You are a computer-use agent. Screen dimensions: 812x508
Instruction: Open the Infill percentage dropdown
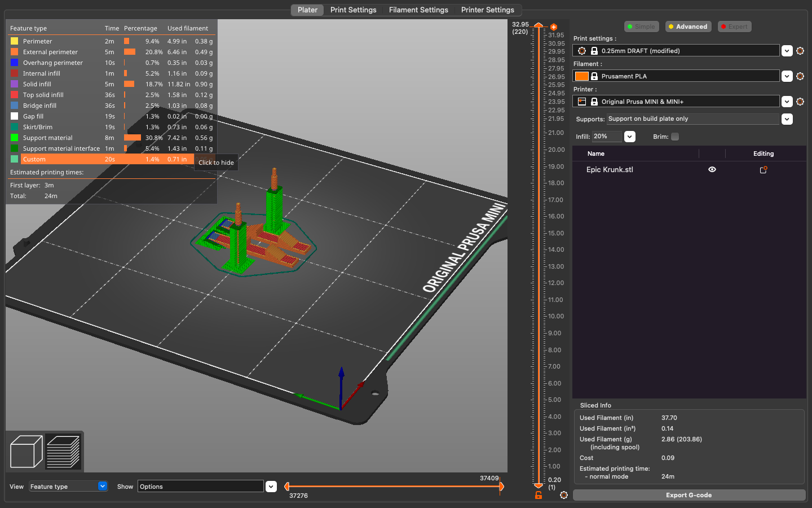click(630, 137)
